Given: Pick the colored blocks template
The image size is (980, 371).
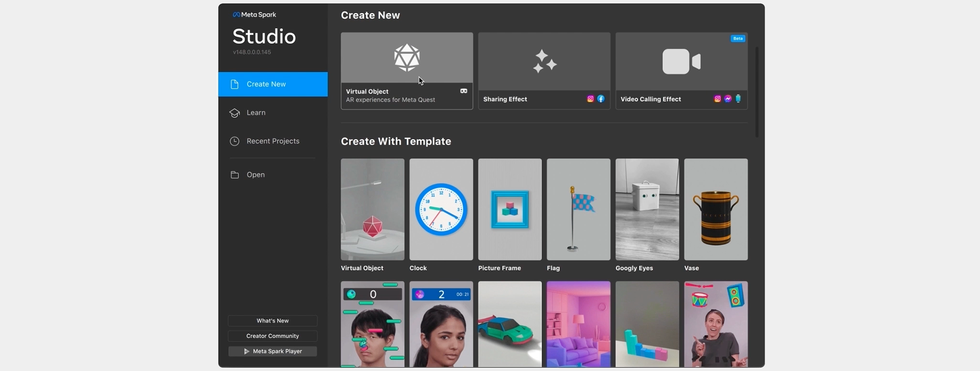Looking at the screenshot, I should [647, 324].
